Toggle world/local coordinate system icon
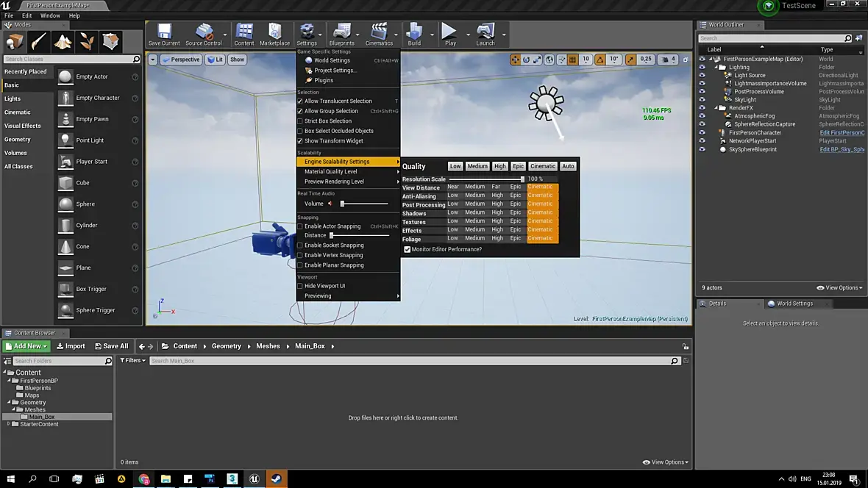The width and height of the screenshot is (868, 488). tap(549, 60)
